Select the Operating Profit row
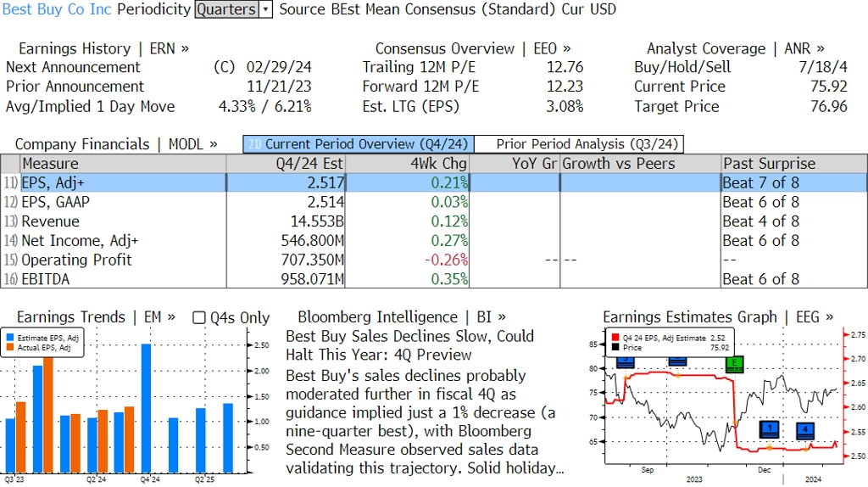 tap(434, 260)
